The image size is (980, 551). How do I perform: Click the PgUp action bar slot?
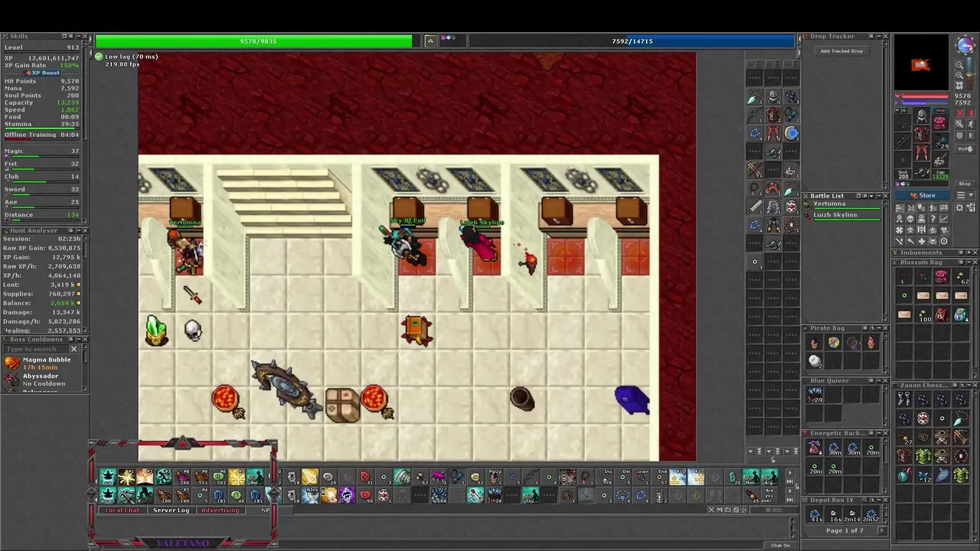(x=495, y=477)
